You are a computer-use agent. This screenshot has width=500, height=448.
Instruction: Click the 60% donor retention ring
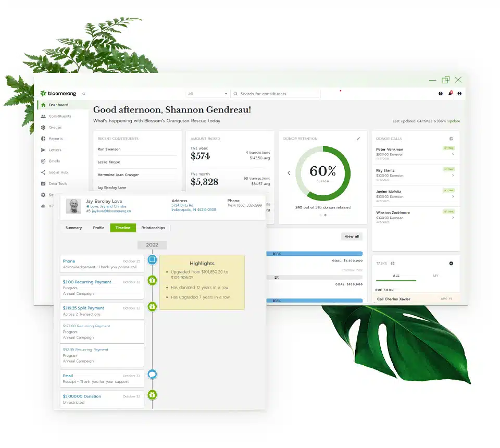[323, 173]
